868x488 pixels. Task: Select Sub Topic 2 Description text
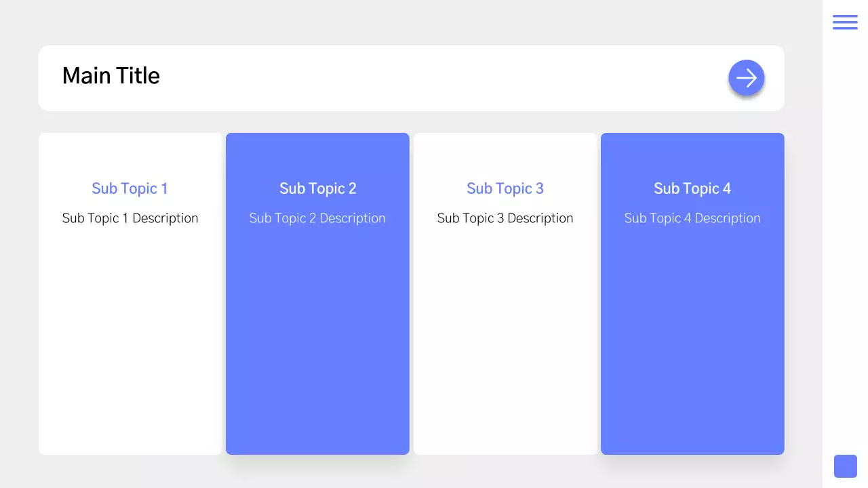[x=317, y=218]
